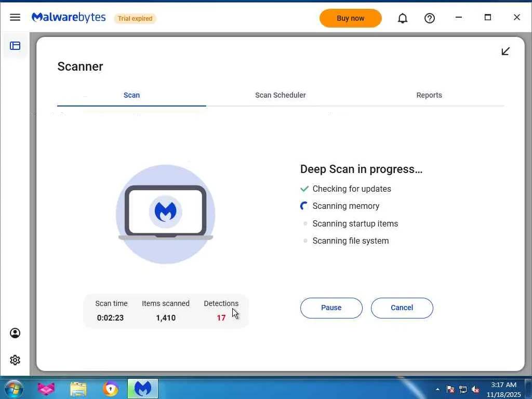Click the items scanned value 1,410
Screen dimensions: 532x399
click(166, 318)
